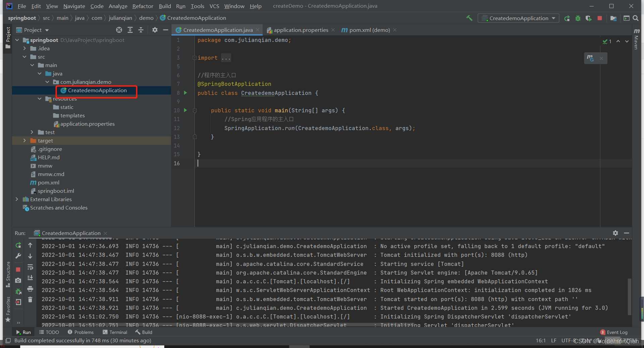
Task: Stop process in Run panel sidebar
Action: point(18,270)
